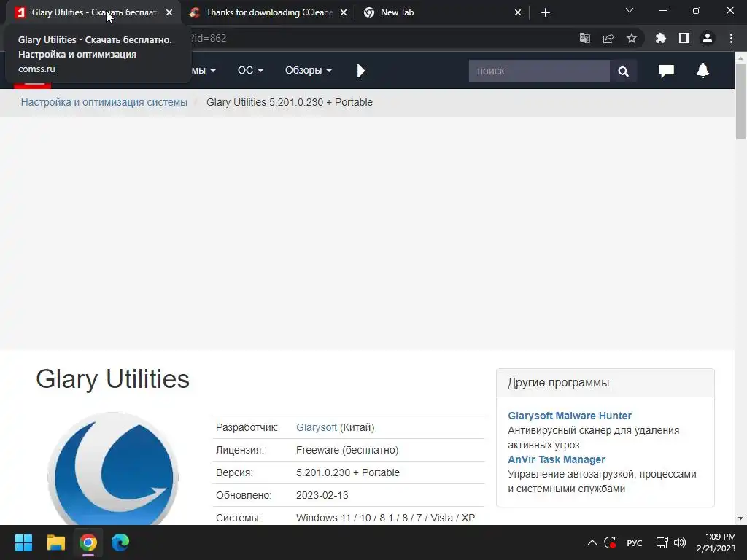
Task: Open the network tray icon
Action: 662,542
